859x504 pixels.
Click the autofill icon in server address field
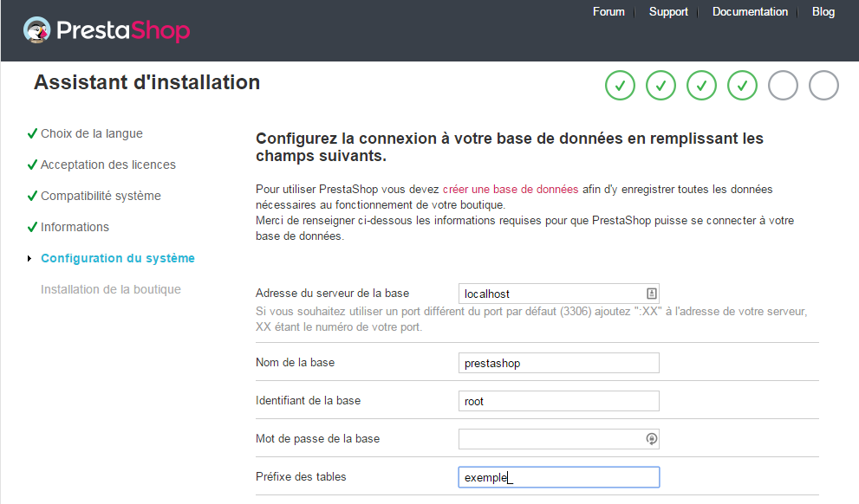click(x=651, y=294)
